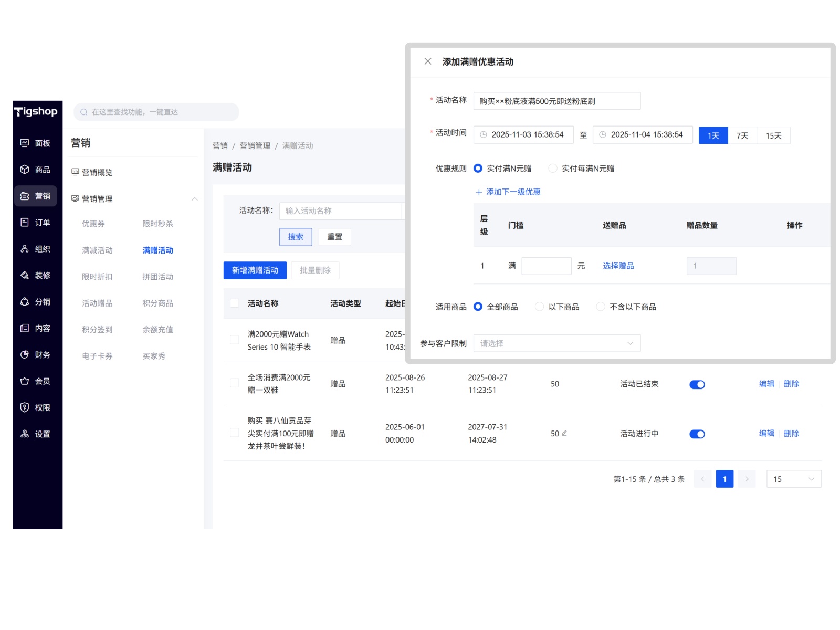Collapse the 营销管理 menu section
This screenshot has width=840, height=630.
[x=195, y=198]
